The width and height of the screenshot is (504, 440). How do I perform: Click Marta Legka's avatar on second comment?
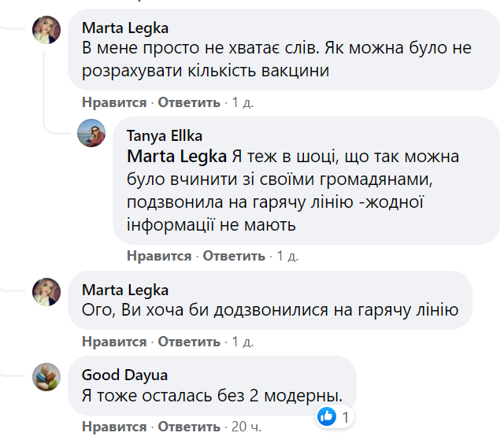point(46,292)
